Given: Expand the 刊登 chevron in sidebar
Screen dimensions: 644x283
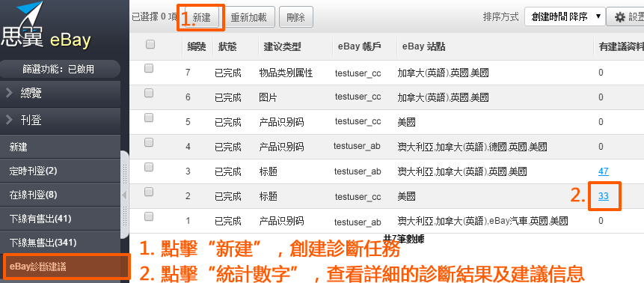Looking at the screenshot, I should (10, 120).
